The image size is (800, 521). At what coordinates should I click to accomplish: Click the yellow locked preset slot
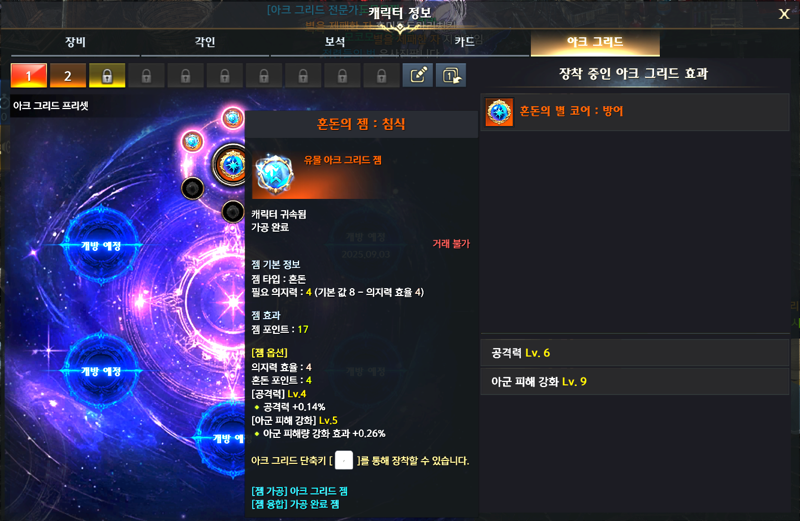tap(107, 76)
